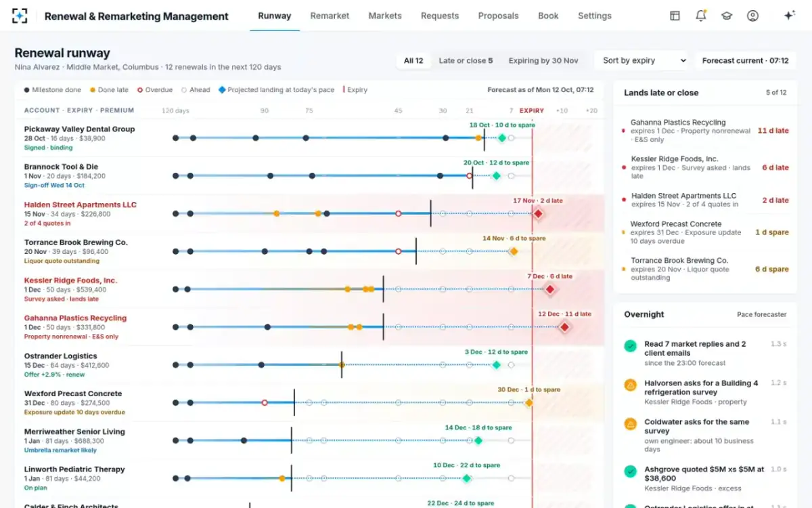This screenshot has height=508, width=812.
Task: Click green diamond landing marker for Ostrander Logistics
Action: click(x=496, y=365)
